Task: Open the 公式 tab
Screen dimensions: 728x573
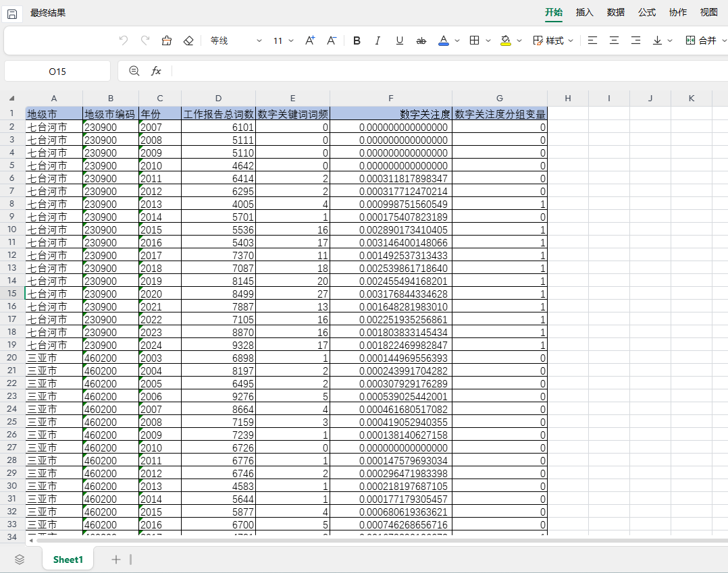Action: (647, 13)
